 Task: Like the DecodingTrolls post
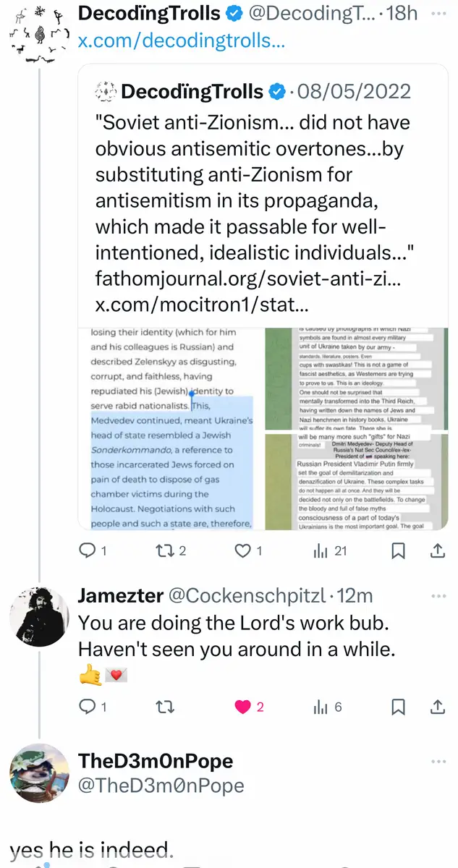tap(244, 551)
